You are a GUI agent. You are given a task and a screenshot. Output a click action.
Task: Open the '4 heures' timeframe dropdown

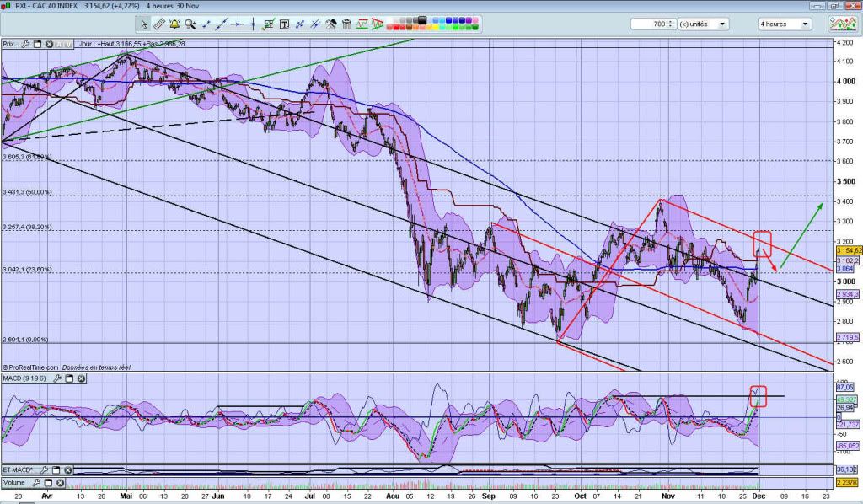(805, 24)
